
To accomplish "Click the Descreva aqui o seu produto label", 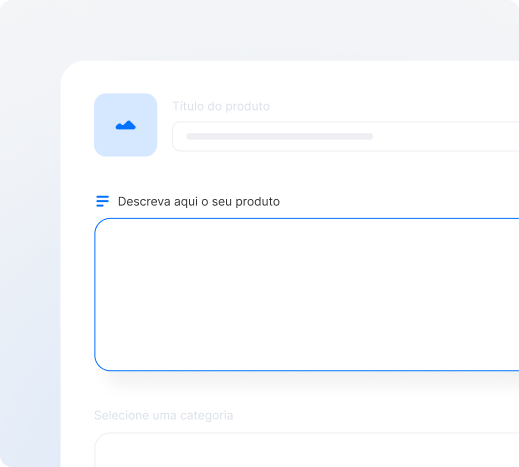I will pos(199,202).
